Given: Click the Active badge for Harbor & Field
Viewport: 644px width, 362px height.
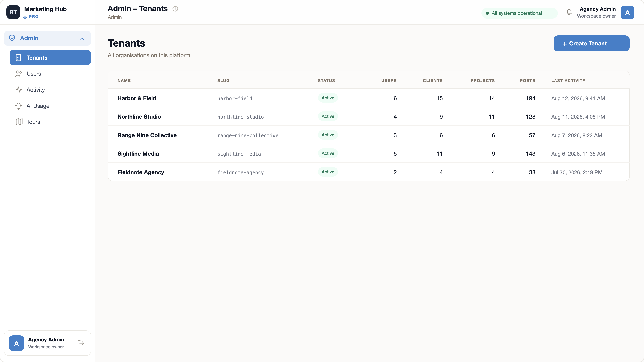Looking at the screenshot, I should point(328,98).
